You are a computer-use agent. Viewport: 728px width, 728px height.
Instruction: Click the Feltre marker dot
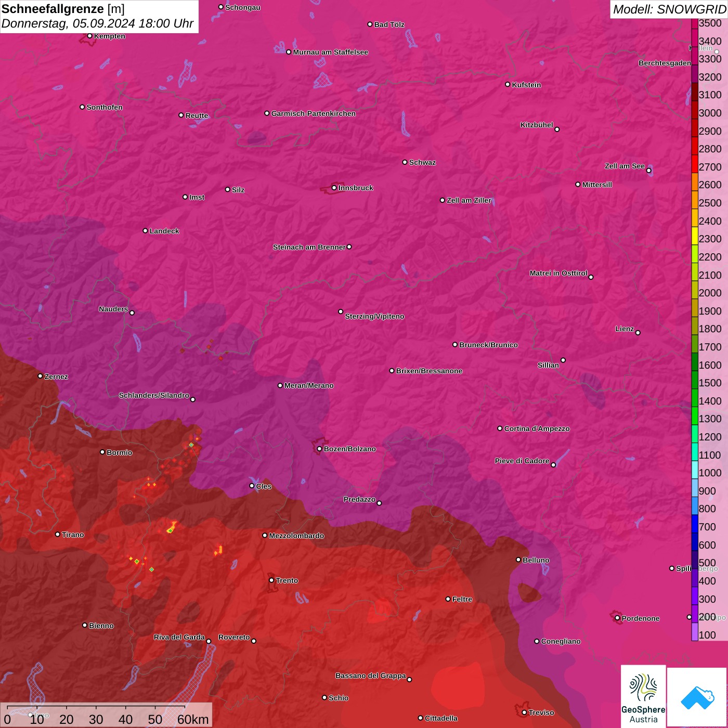(448, 599)
